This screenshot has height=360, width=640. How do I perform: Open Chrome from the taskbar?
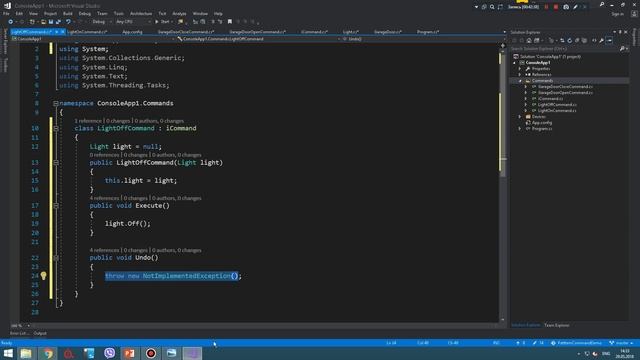48,353
